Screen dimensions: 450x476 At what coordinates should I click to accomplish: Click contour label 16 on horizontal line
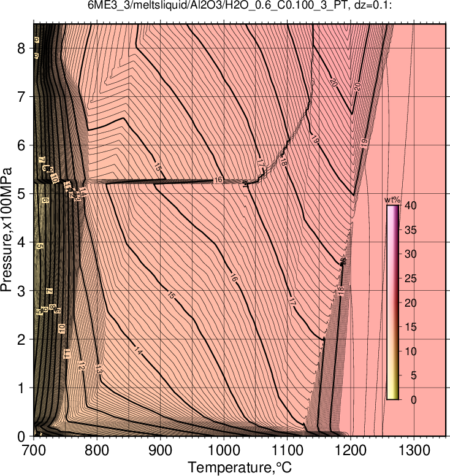218,180
